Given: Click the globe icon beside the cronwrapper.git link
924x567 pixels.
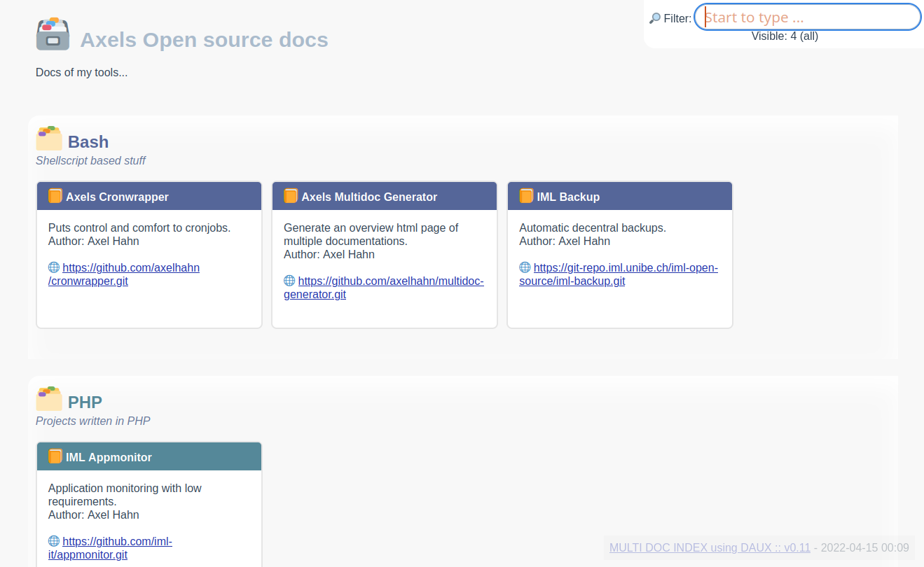Looking at the screenshot, I should click(54, 267).
